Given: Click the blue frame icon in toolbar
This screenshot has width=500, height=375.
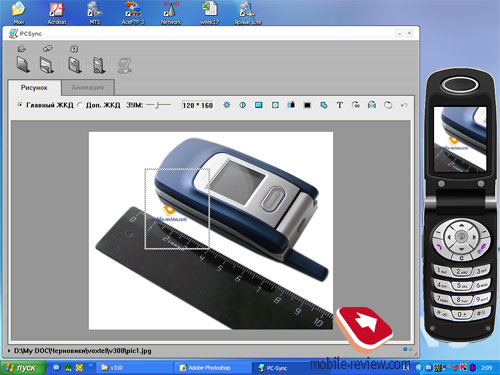Looking at the screenshot, I should pos(259,105).
